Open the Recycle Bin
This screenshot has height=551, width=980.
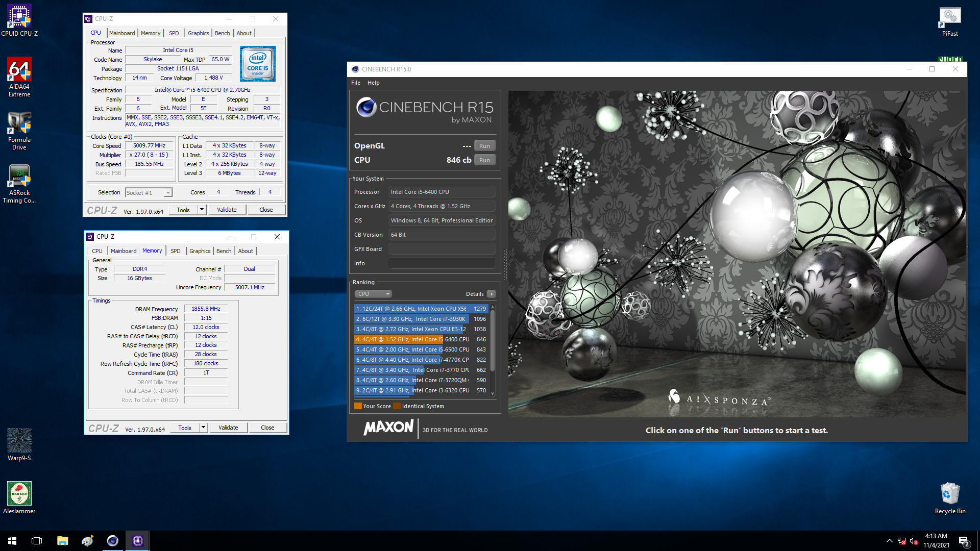950,498
